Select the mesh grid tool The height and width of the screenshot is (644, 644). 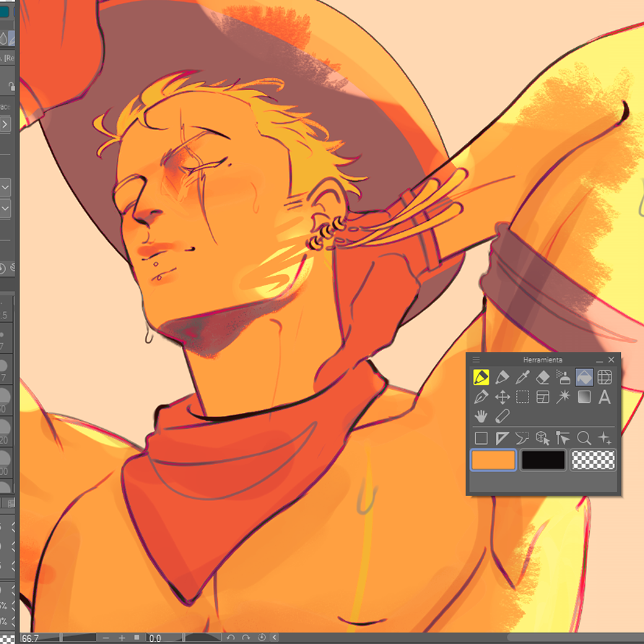(x=604, y=377)
